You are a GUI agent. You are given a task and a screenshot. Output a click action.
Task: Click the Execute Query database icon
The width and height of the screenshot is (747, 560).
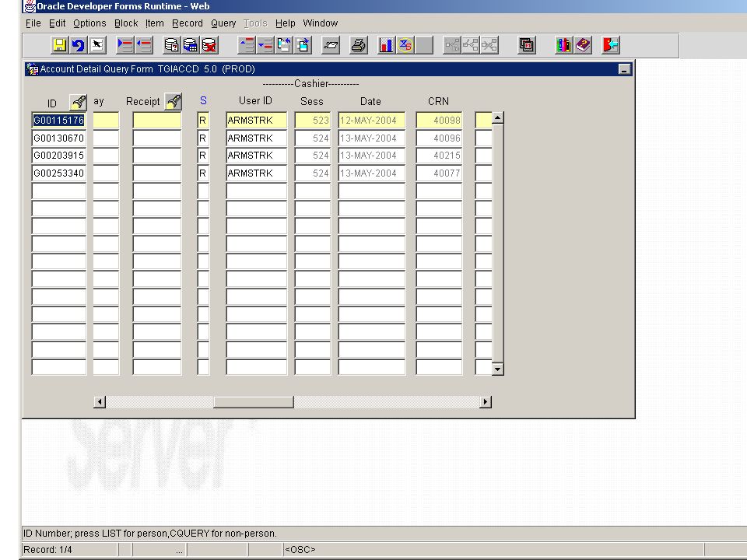click(x=191, y=45)
